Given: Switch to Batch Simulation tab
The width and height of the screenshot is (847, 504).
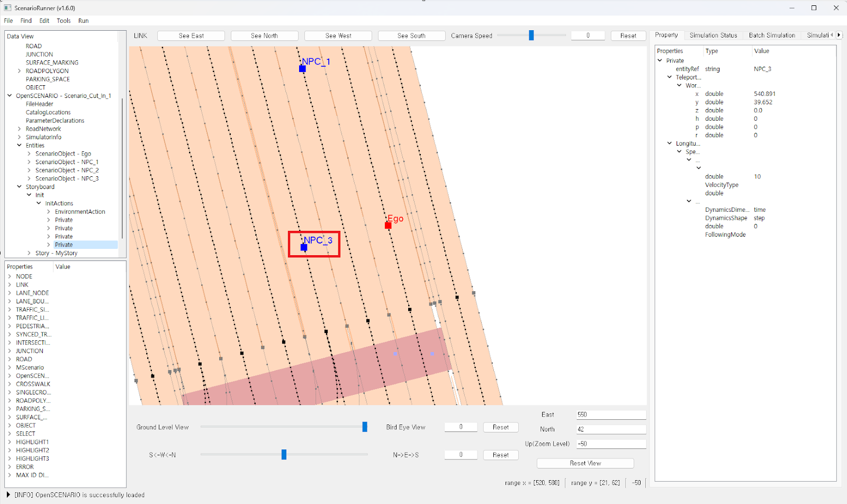Looking at the screenshot, I should click(x=772, y=35).
